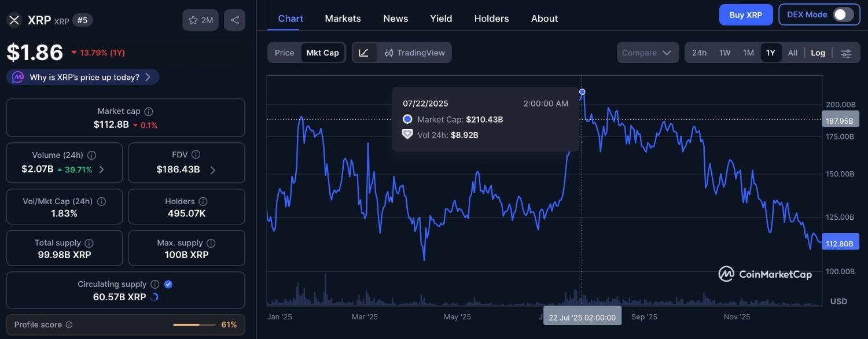The width and height of the screenshot is (868, 339).
Task: Click the star watchlist icon showing 2M
Action: click(x=201, y=20)
